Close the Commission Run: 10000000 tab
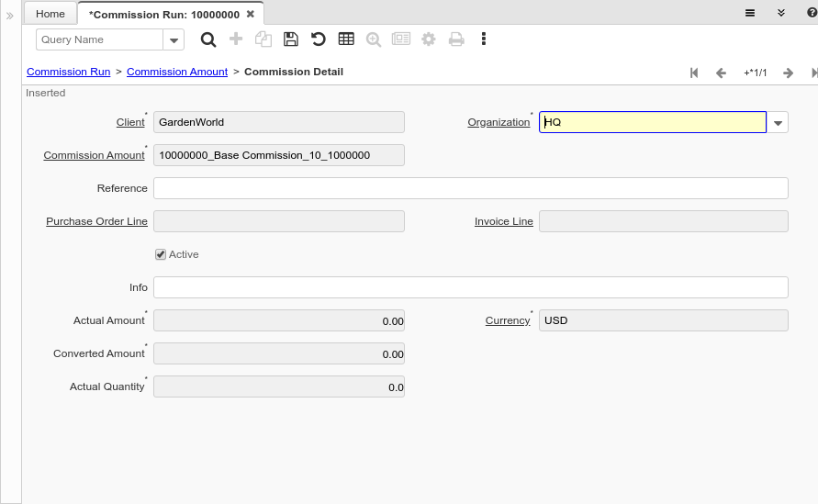This screenshot has height=504, width=818. [x=251, y=14]
